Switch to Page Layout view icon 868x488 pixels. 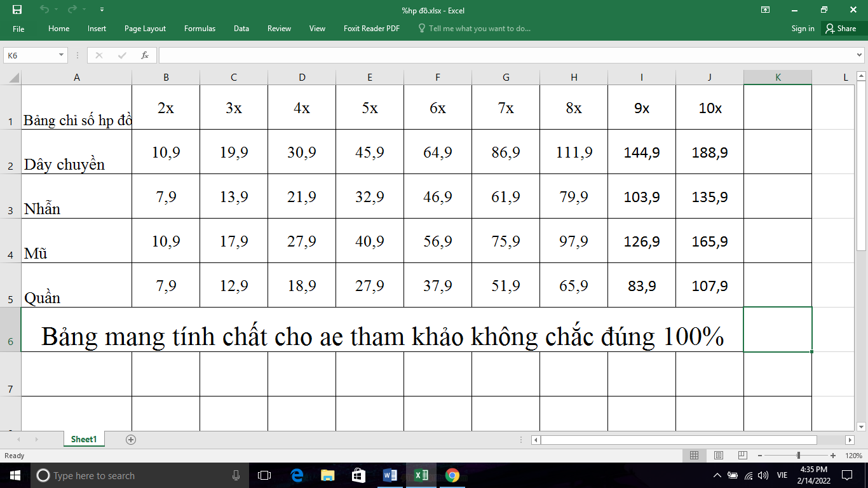click(718, 456)
